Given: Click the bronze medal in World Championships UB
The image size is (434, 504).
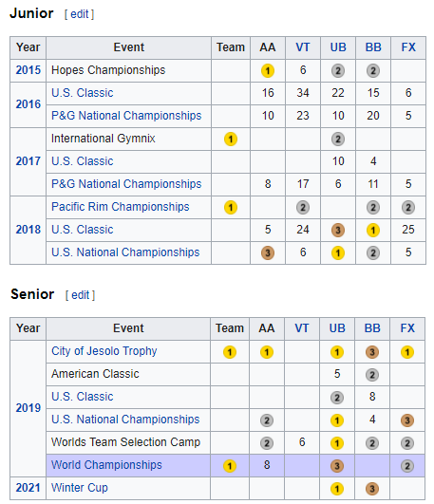Looking at the screenshot, I should [x=337, y=466].
